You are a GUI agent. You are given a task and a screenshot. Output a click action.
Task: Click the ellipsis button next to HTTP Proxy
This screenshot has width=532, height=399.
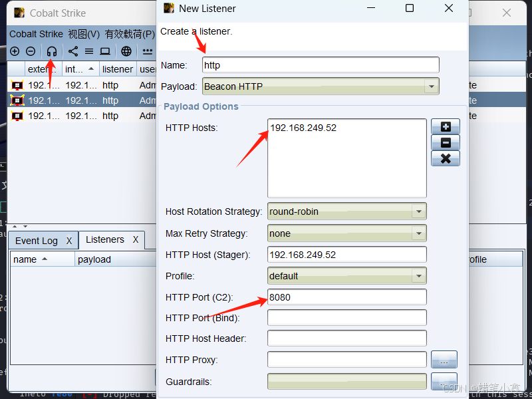coord(444,360)
